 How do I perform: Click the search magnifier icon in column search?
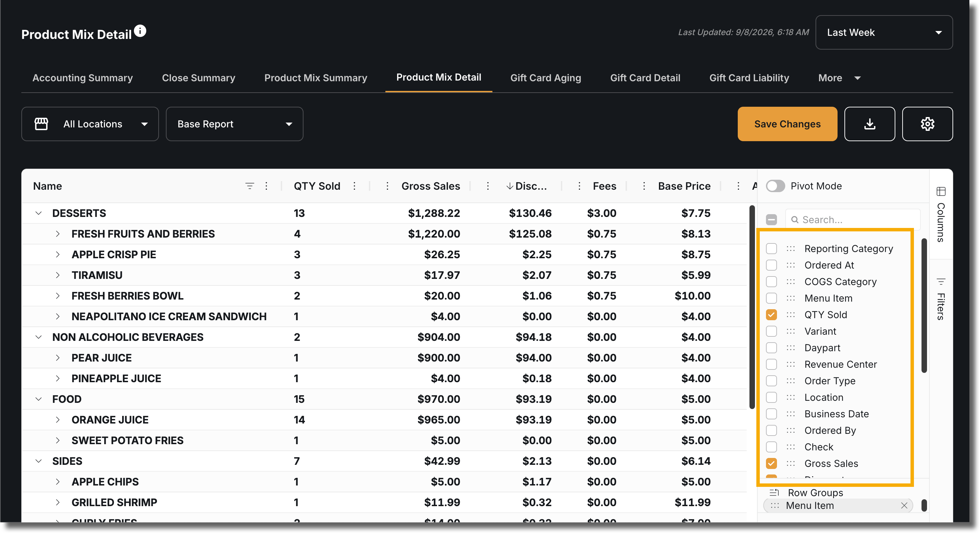coord(795,220)
